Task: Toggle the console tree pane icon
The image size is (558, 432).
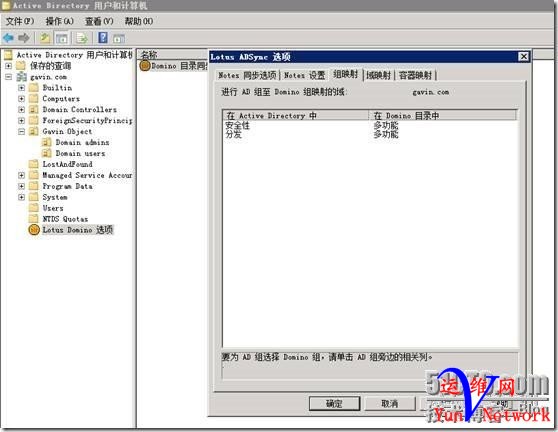Action: coord(62,38)
